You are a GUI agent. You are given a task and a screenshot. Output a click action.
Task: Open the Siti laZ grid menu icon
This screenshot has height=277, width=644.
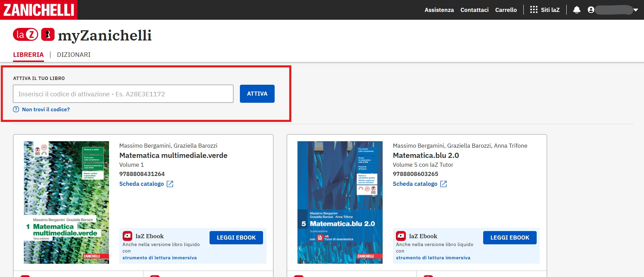pos(534,10)
